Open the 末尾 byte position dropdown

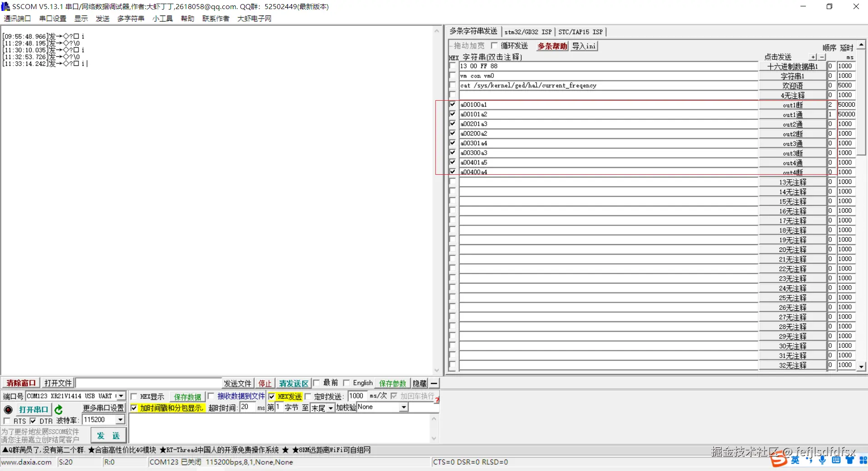coord(331,408)
